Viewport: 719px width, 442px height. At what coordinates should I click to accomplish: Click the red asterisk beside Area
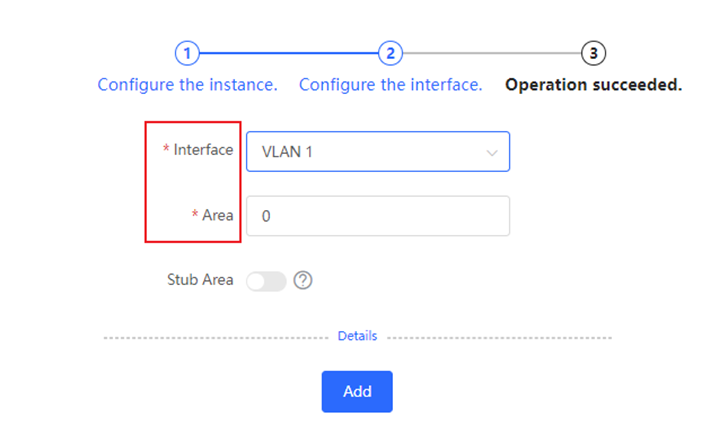click(195, 214)
